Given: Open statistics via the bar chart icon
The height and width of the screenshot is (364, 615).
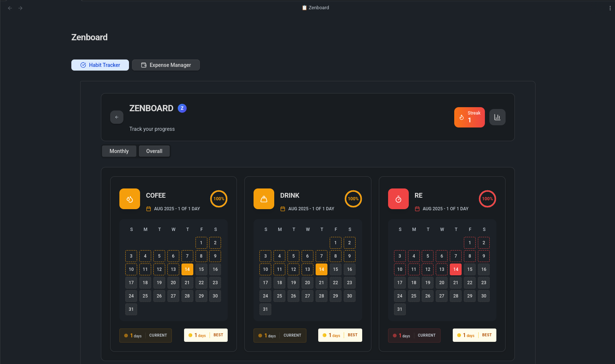Looking at the screenshot, I should point(497,117).
